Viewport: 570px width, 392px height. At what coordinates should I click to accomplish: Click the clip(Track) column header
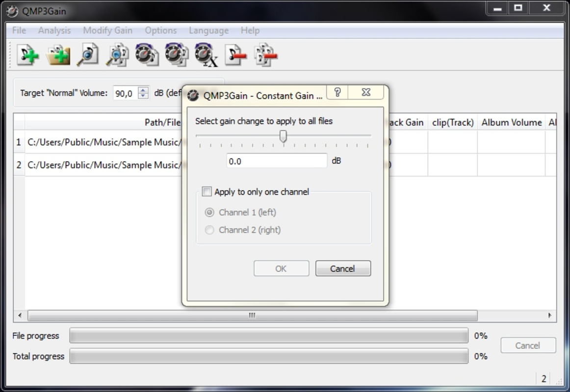click(x=453, y=122)
